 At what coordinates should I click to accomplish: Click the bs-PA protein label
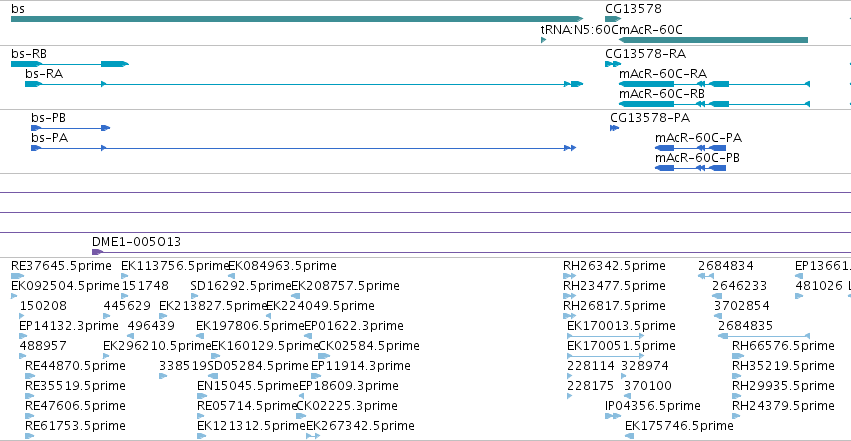49,138
